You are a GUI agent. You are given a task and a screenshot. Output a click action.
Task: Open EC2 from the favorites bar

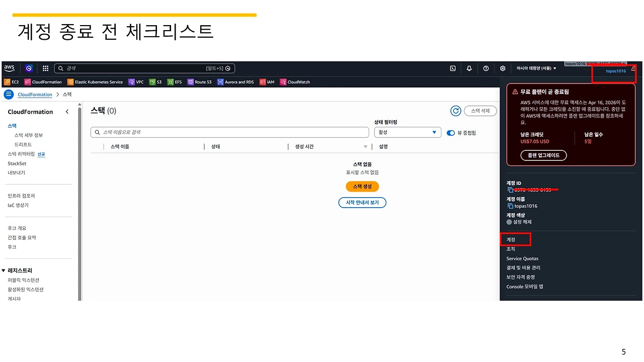coord(11,82)
